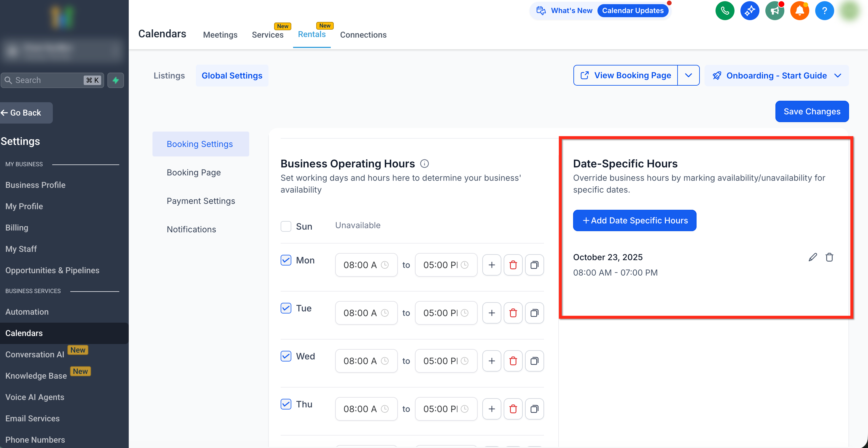Click the blue help question-mark icon
The height and width of the screenshot is (448, 868).
coord(824,11)
